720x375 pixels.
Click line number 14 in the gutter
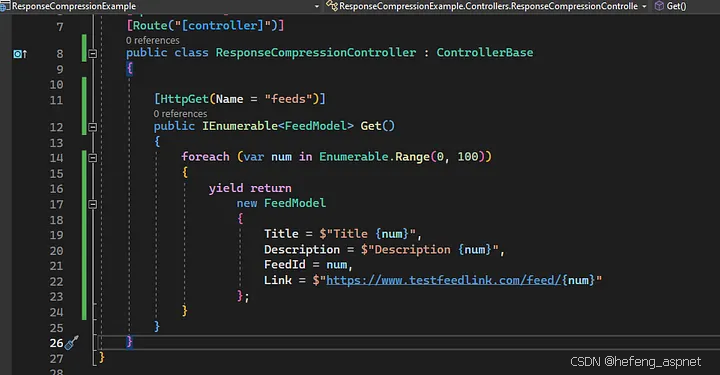[x=56, y=158]
